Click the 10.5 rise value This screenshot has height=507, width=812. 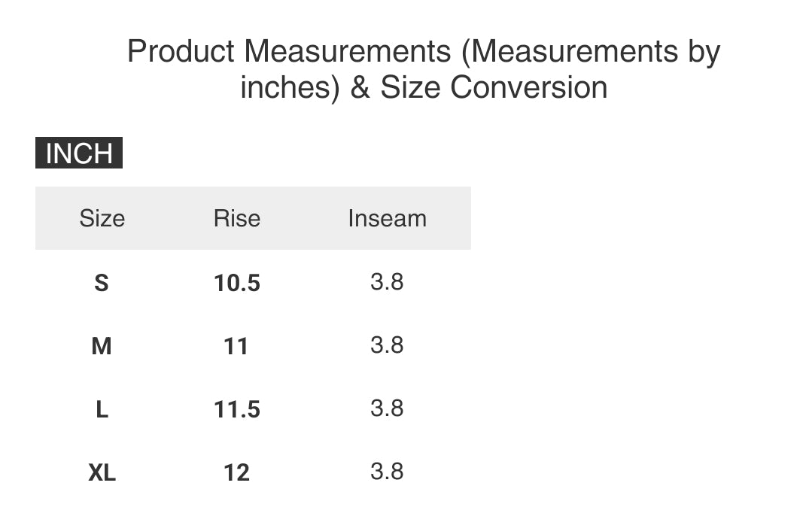point(236,283)
